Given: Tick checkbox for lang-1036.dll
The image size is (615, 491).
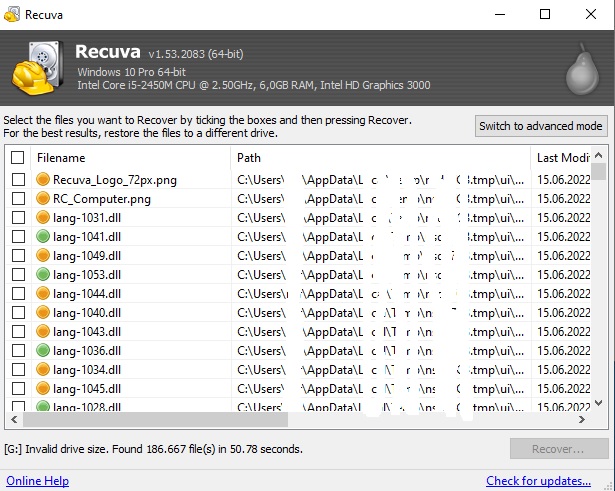Looking at the screenshot, I should [x=18, y=350].
